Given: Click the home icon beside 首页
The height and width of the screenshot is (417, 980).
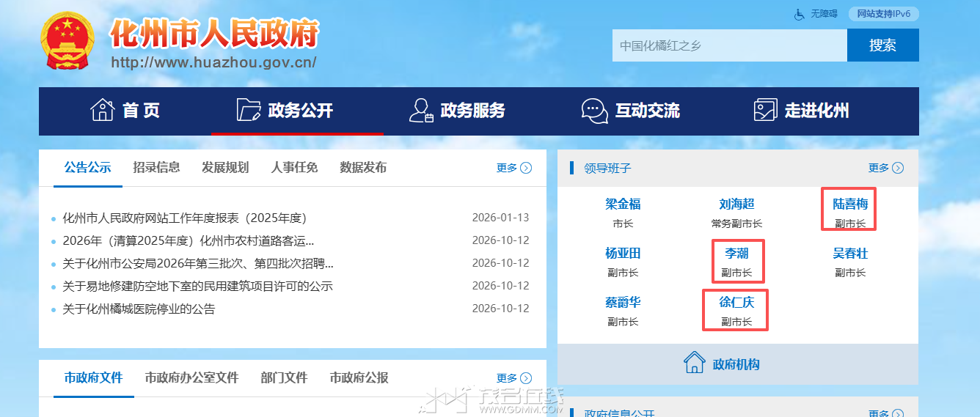Looking at the screenshot, I should pyautogui.click(x=102, y=110).
